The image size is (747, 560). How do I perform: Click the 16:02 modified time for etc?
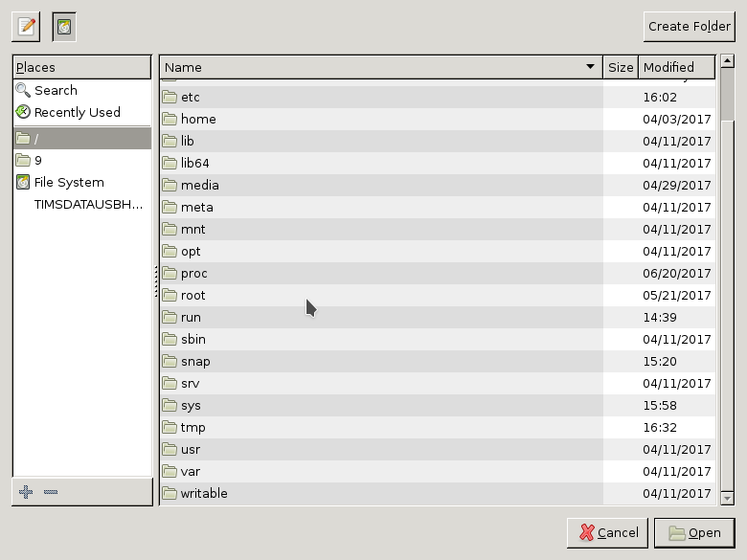pos(660,97)
